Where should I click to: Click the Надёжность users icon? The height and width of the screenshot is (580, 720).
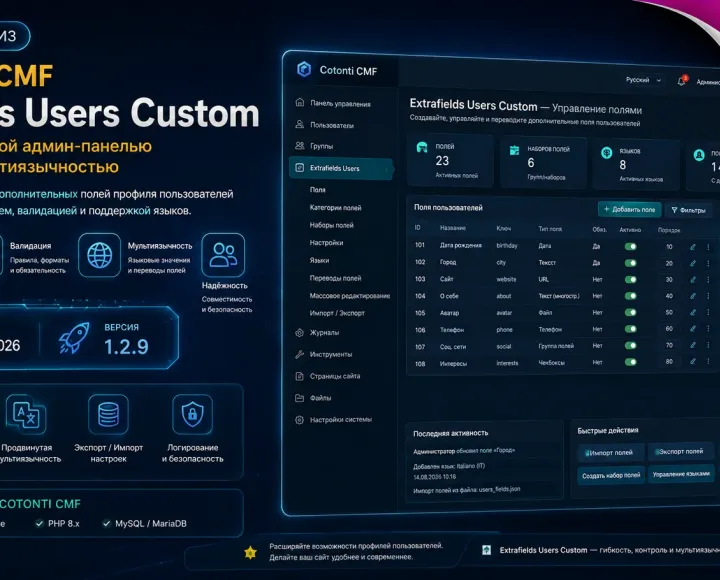click(223, 254)
